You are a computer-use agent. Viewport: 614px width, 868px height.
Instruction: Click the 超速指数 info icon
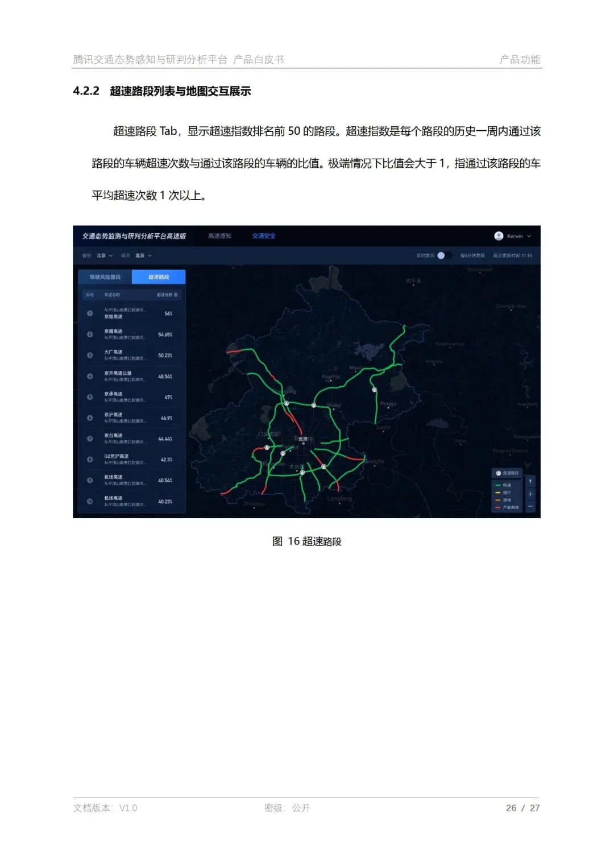coord(176,295)
